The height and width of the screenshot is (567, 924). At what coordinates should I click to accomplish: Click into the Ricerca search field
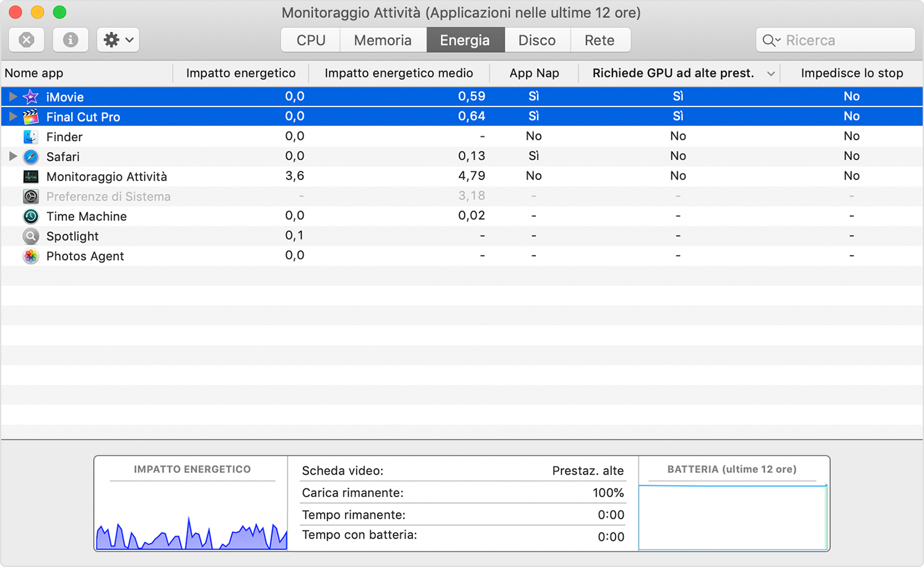835,40
